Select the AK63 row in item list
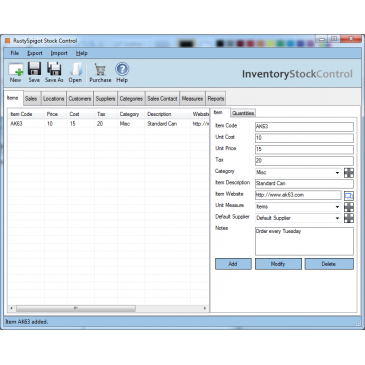The width and height of the screenshot is (365, 365). 108,124
